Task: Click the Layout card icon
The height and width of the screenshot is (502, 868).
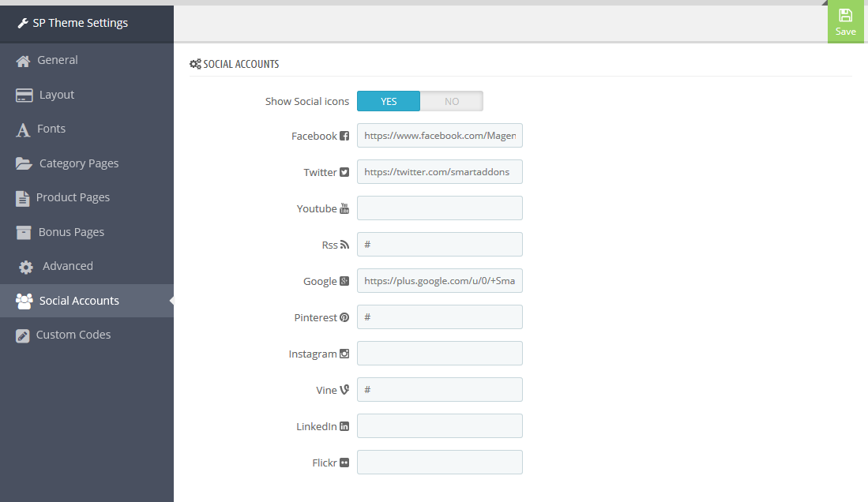Action: (24, 96)
